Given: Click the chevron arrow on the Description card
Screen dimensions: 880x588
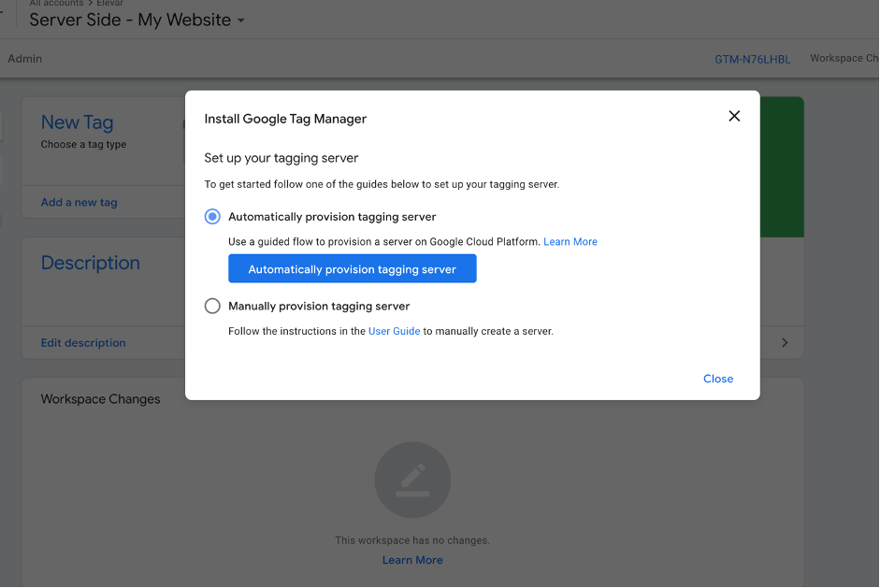Looking at the screenshot, I should [x=784, y=342].
